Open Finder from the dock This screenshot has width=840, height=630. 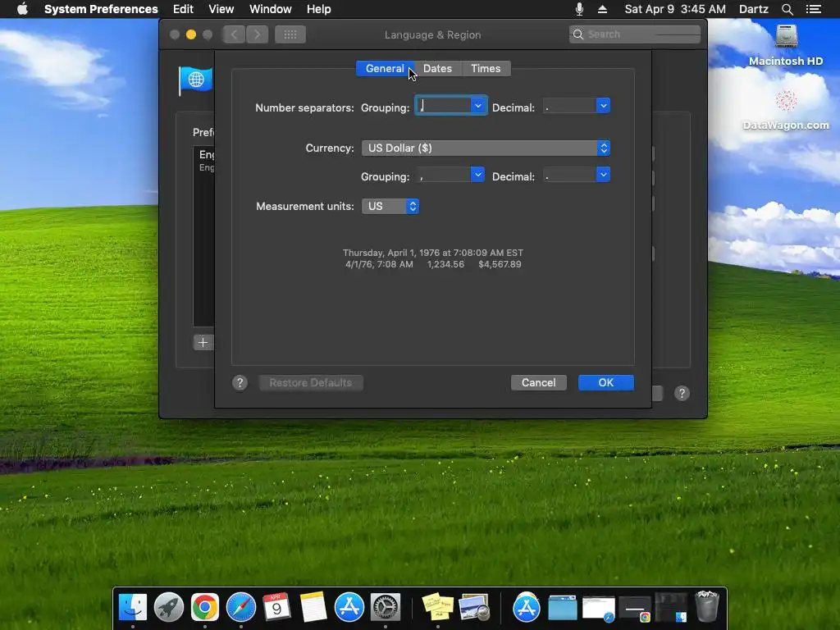[132, 607]
